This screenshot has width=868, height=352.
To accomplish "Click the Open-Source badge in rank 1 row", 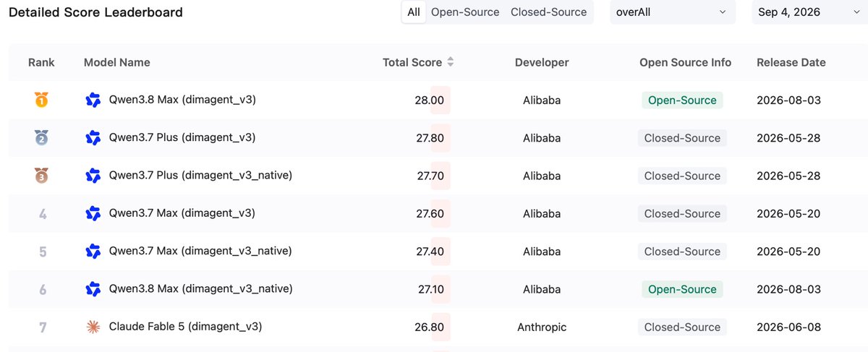I will tap(682, 100).
